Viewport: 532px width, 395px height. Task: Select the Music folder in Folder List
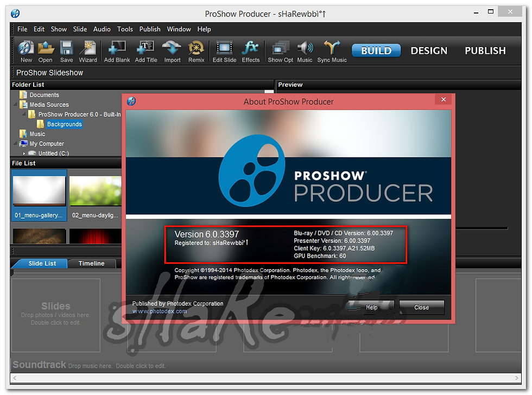point(37,134)
